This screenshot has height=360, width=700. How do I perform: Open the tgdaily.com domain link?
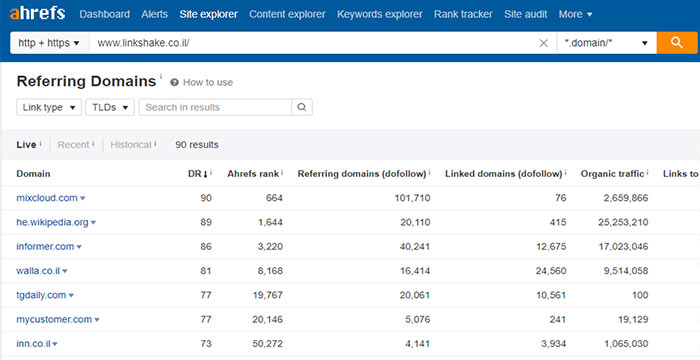tap(41, 295)
